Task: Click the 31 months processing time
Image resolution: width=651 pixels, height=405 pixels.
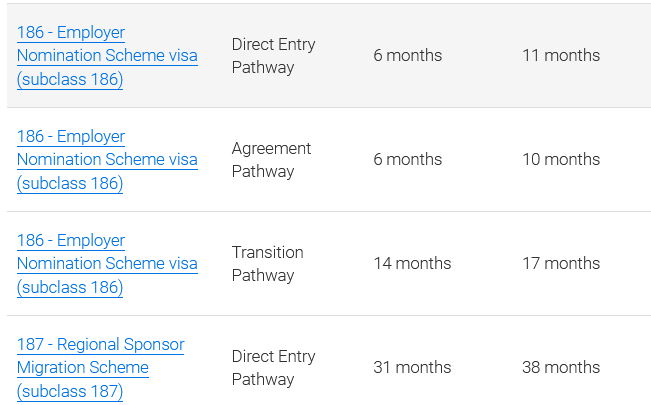Action: point(412,368)
